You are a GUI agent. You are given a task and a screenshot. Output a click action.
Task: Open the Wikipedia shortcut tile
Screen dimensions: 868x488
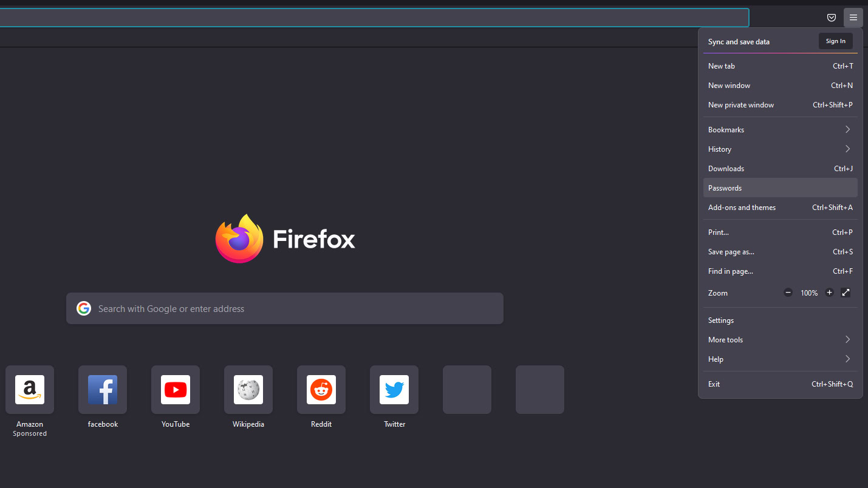click(x=248, y=390)
